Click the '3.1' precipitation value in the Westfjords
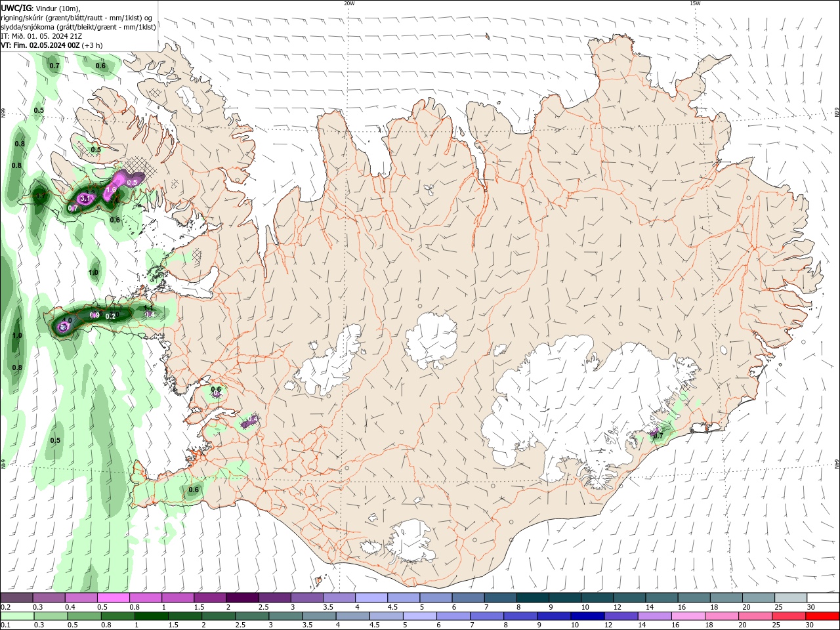 coord(85,198)
